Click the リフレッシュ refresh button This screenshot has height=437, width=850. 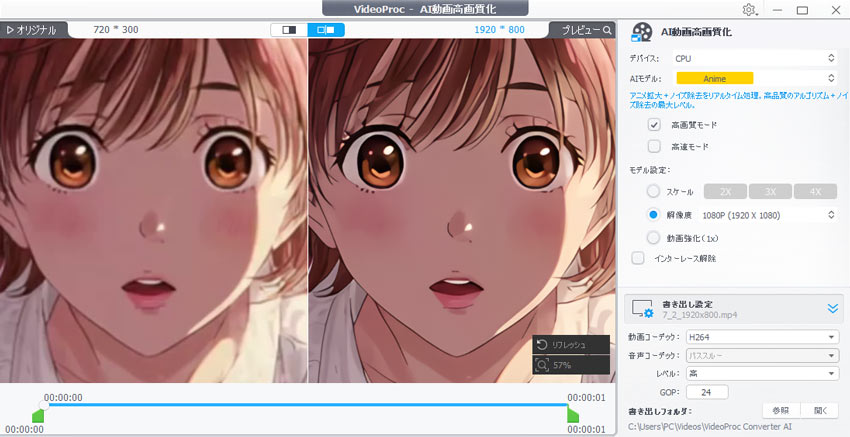click(x=571, y=345)
